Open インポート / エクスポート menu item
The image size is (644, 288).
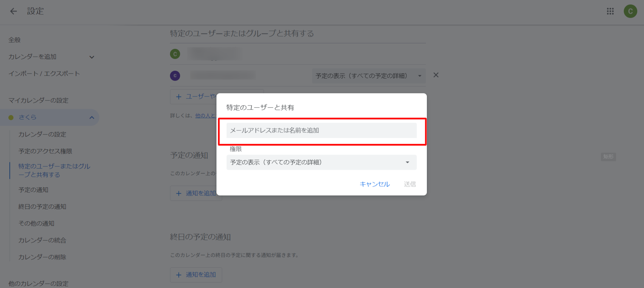click(x=44, y=73)
